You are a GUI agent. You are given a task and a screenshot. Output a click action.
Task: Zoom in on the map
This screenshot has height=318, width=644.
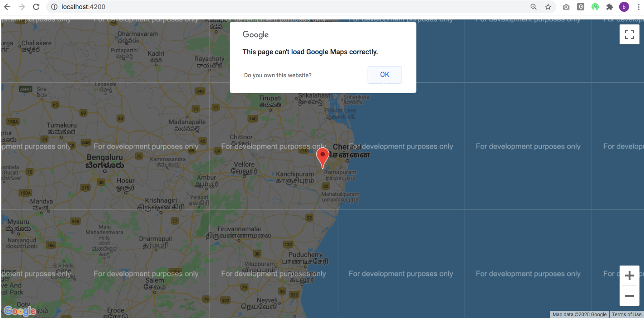tap(629, 275)
